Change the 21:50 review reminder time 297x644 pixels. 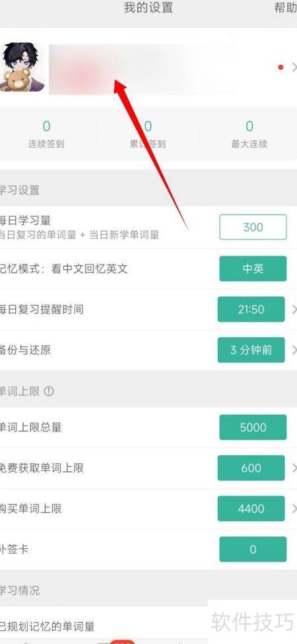(251, 309)
